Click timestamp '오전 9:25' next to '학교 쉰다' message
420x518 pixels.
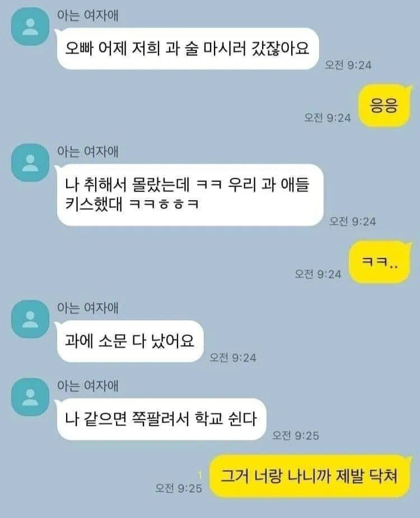click(296, 436)
